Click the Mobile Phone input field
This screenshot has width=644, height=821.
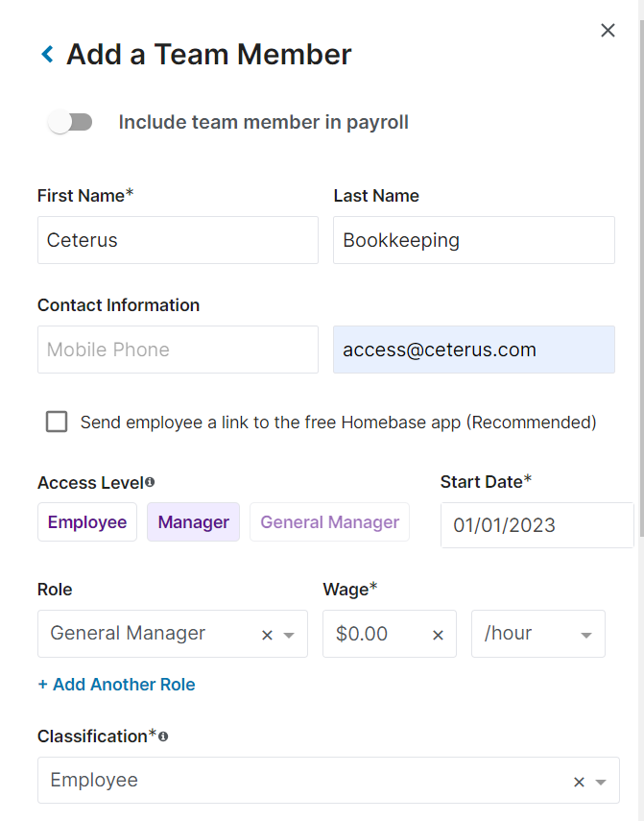click(x=178, y=350)
